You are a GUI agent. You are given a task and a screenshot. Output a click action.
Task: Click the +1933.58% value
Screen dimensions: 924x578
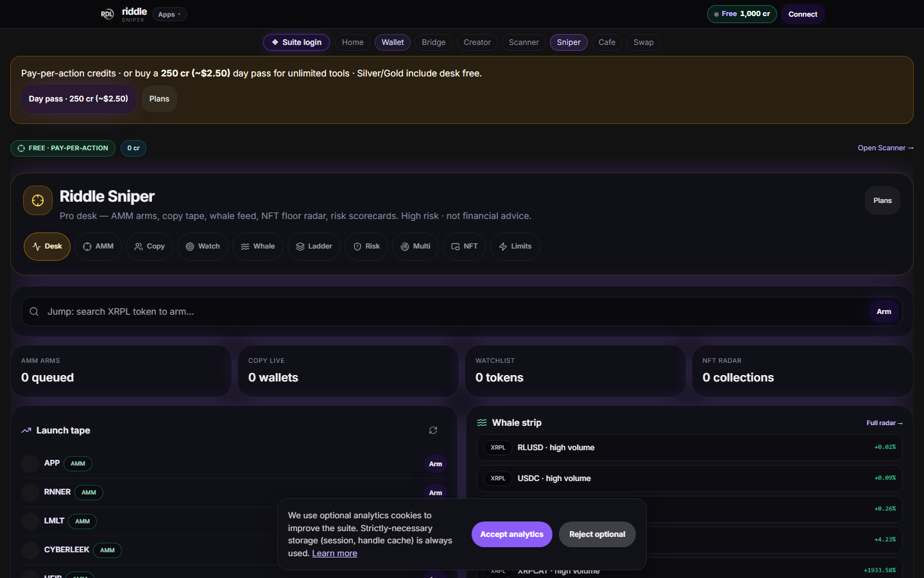(880, 570)
